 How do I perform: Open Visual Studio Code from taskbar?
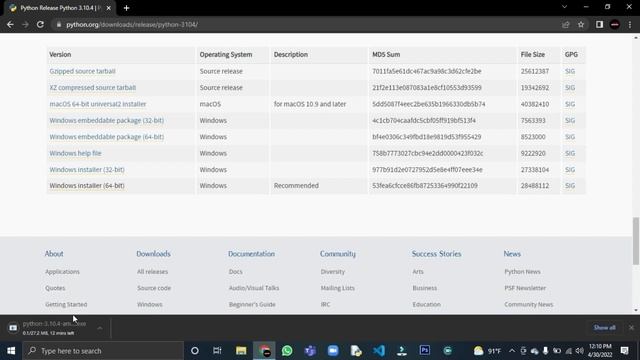click(x=379, y=351)
